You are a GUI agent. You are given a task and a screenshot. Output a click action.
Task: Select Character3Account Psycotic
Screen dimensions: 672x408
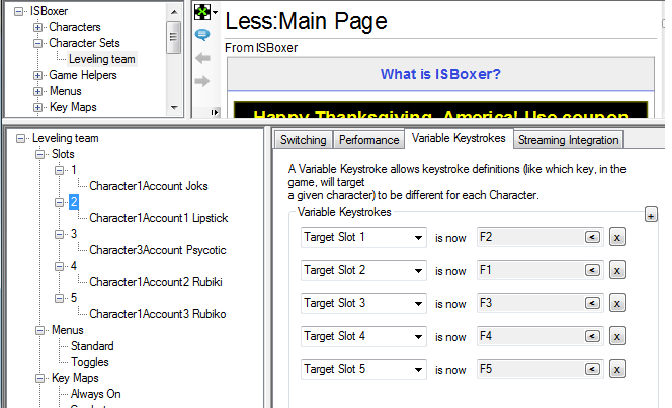click(x=158, y=250)
